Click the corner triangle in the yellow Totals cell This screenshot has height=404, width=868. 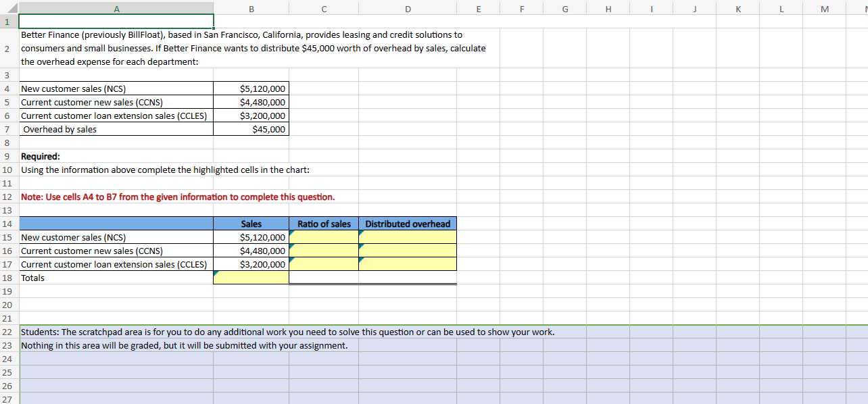(215, 274)
